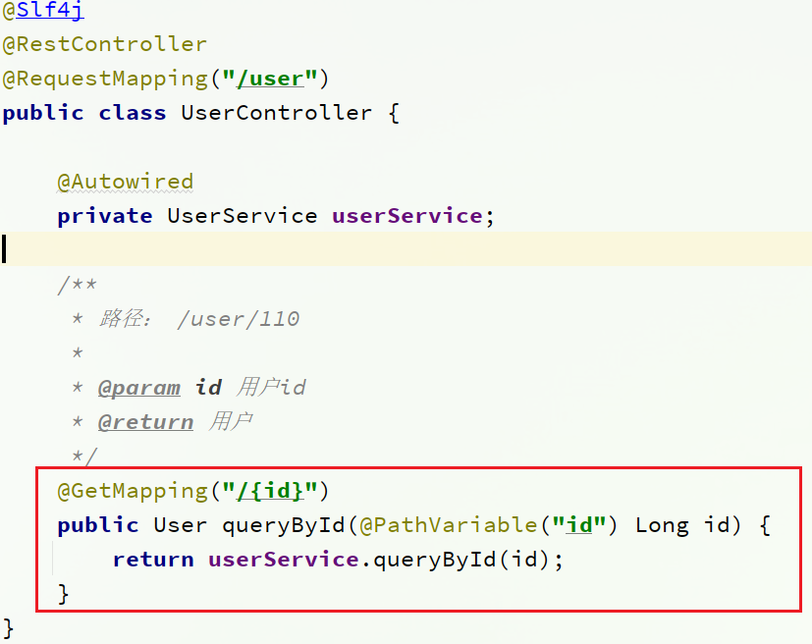Click the "/{id}" mapping string
This screenshot has width=812, height=644.
pos(269,491)
